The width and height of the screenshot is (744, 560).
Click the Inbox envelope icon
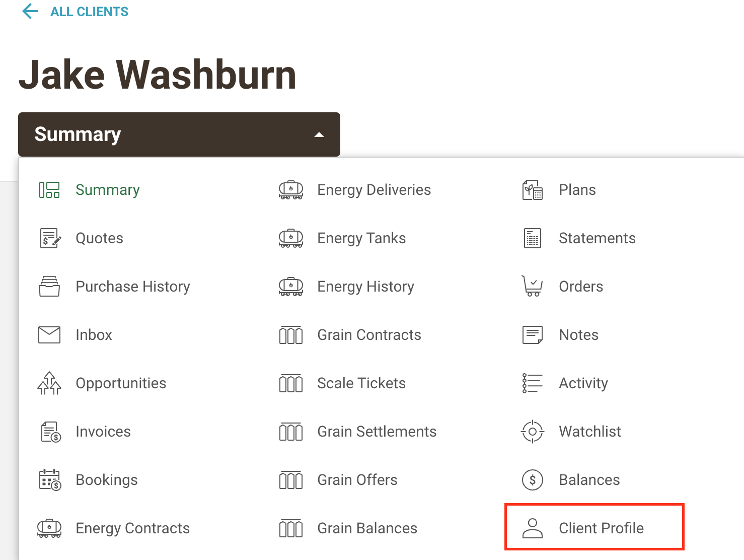click(49, 335)
